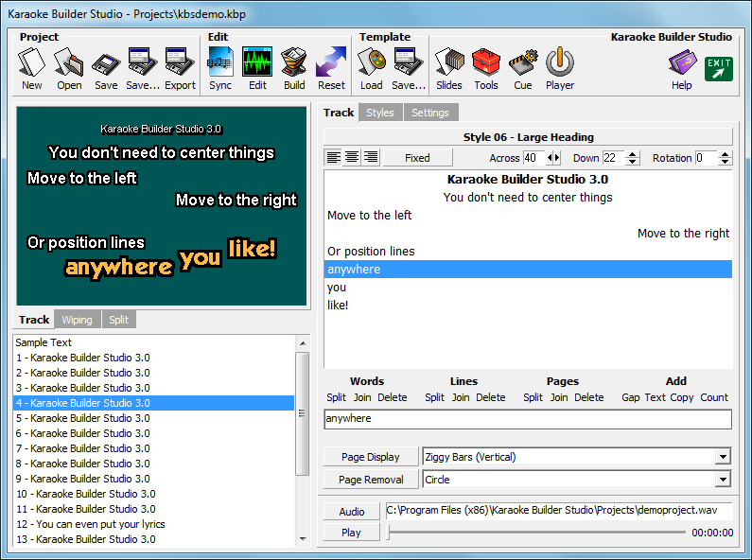Open the Split tab below preview
Image resolution: width=752 pixels, height=560 pixels.
point(118,320)
